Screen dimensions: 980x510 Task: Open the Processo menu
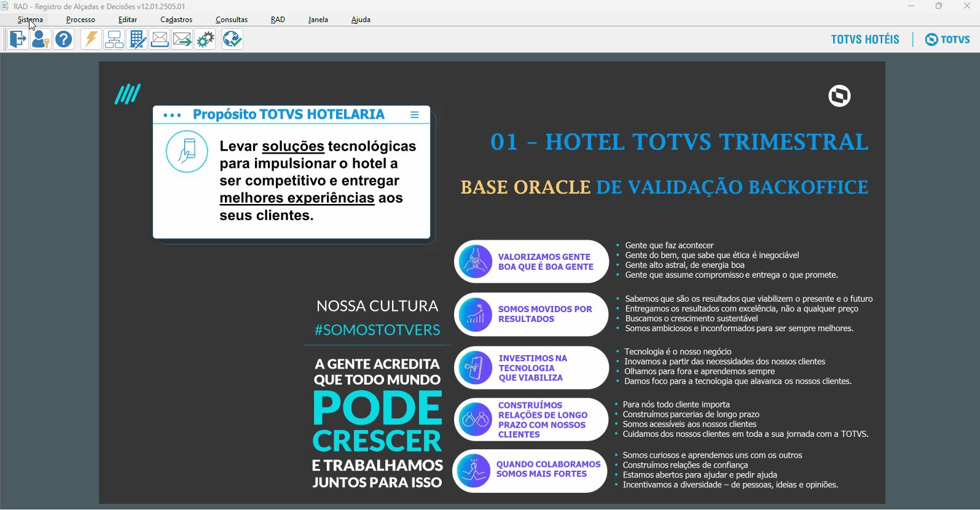[80, 20]
